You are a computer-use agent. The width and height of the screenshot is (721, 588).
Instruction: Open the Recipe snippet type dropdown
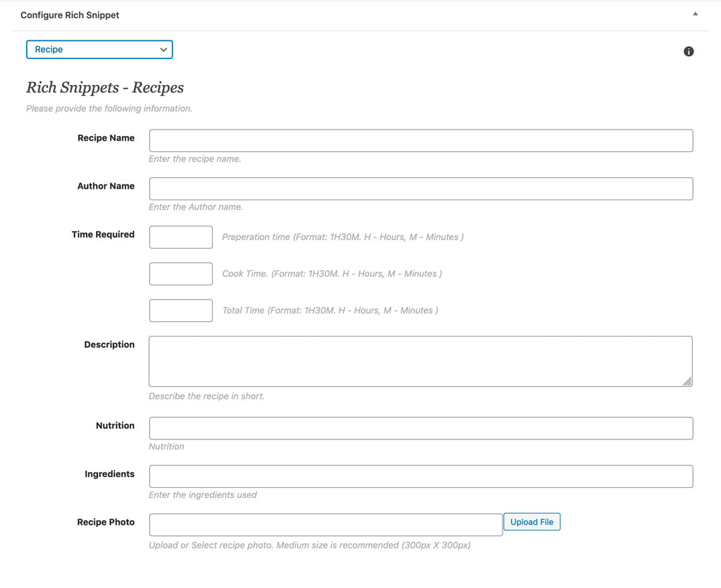99,50
